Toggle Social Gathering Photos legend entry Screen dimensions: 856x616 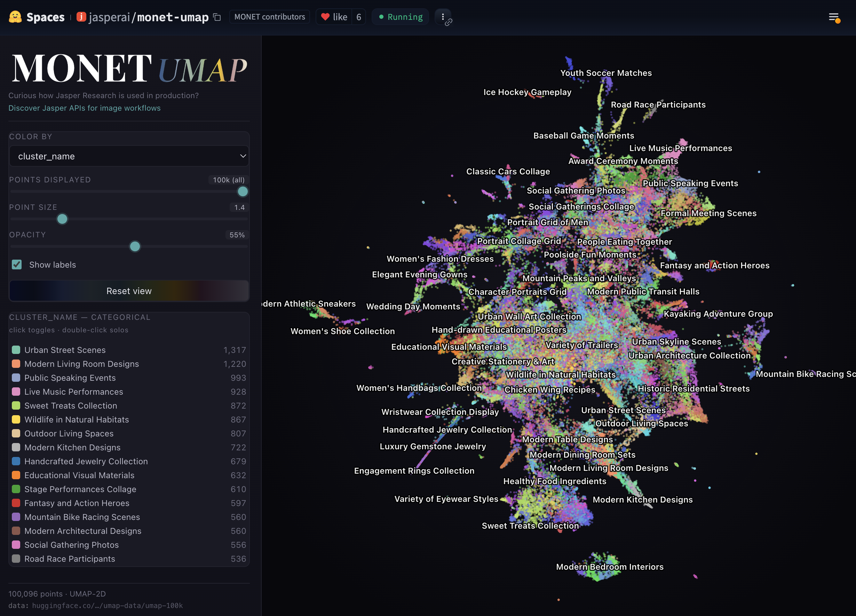[x=129, y=545]
